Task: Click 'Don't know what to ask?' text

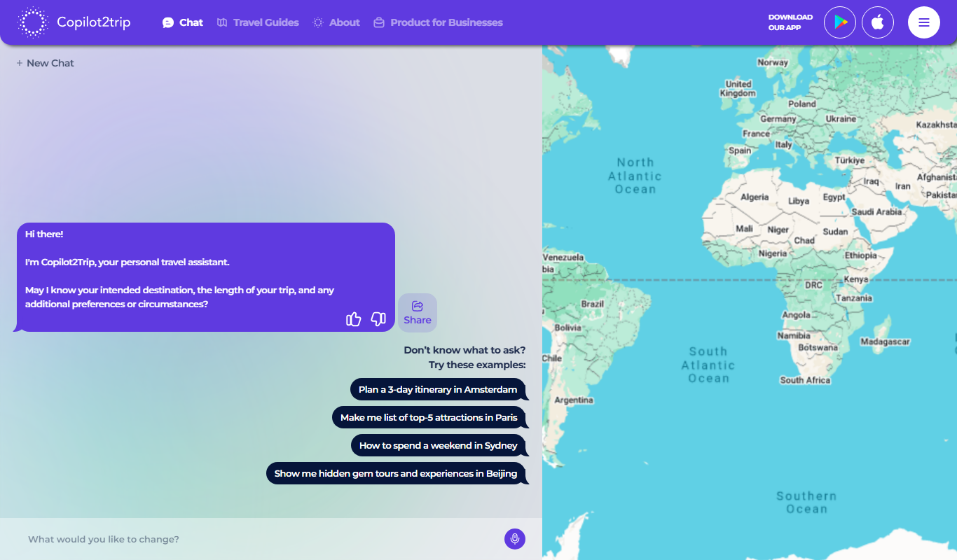Action: (x=464, y=350)
